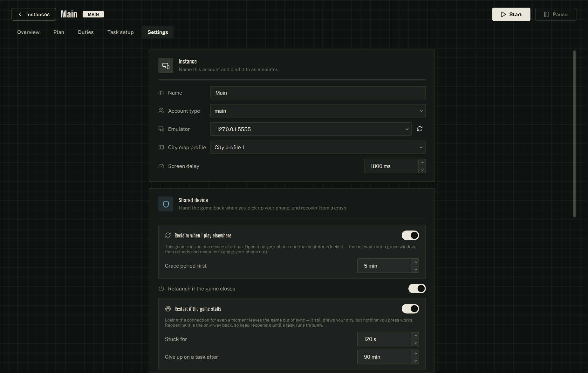Turn off Restart if the game stalls
588x373 pixels.
pos(410,309)
